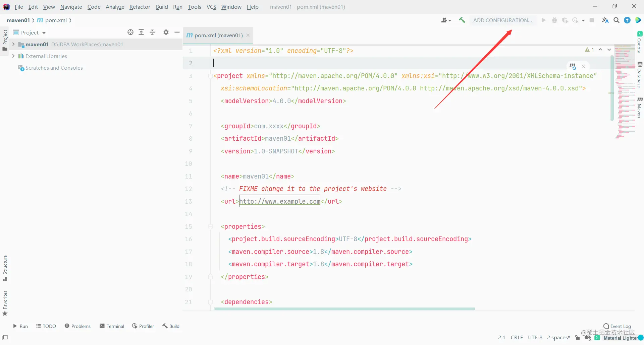Click the Debug bug icon

click(x=554, y=20)
